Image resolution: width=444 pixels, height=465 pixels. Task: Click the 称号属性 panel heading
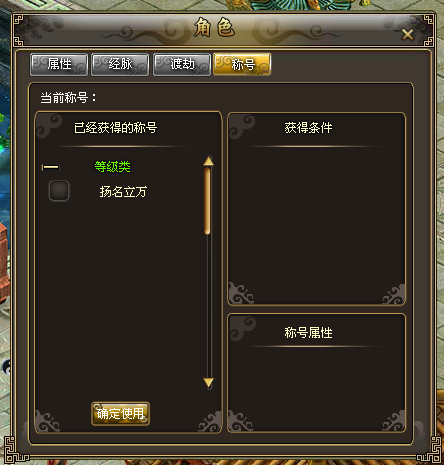click(x=308, y=333)
